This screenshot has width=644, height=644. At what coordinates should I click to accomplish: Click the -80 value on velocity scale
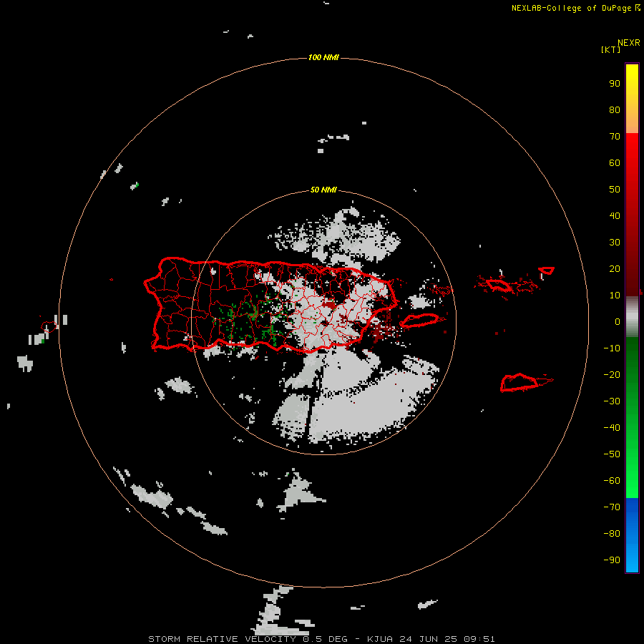[612, 534]
